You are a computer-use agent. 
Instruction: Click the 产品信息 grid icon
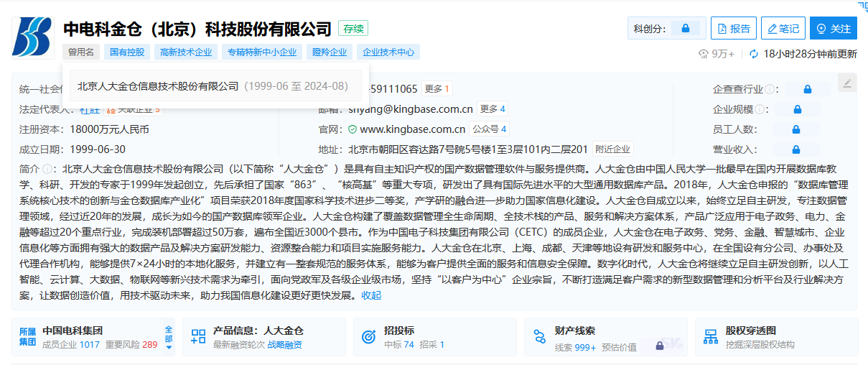tap(199, 336)
